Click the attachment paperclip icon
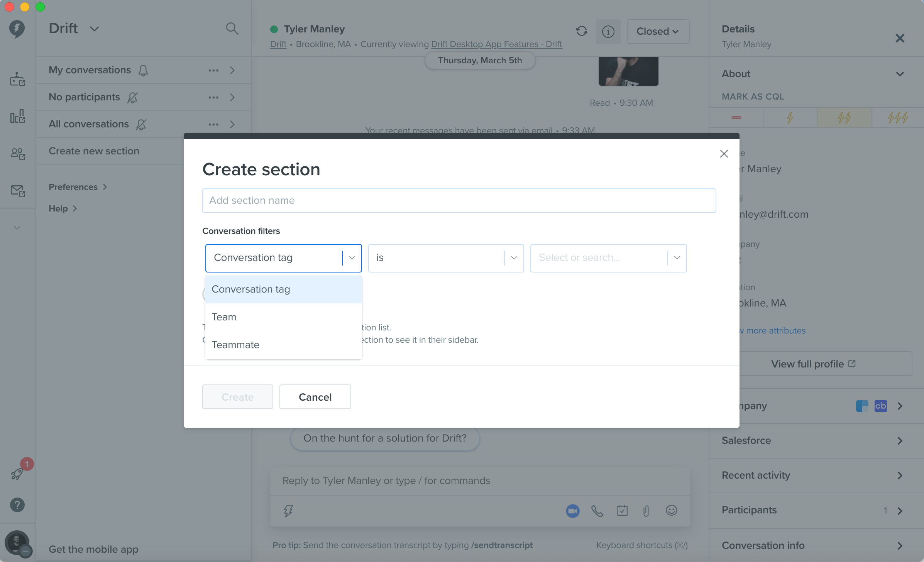This screenshot has height=562, width=924. click(646, 511)
